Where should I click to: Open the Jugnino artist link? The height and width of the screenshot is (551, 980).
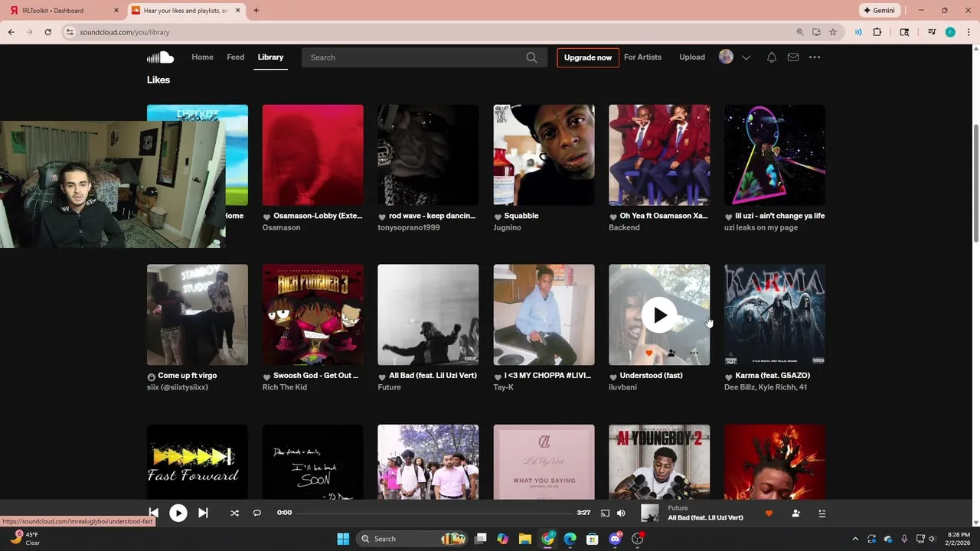coord(507,227)
